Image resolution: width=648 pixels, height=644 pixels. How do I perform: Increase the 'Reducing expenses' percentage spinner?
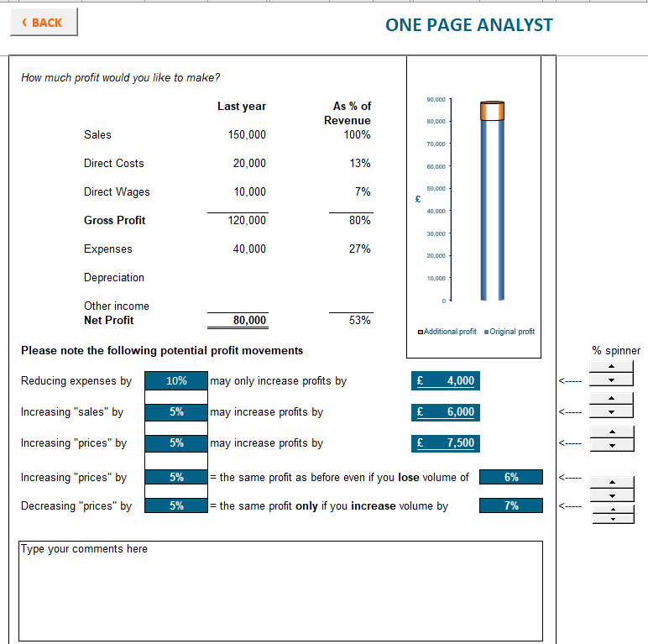pyautogui.click(x=611, y=366)
